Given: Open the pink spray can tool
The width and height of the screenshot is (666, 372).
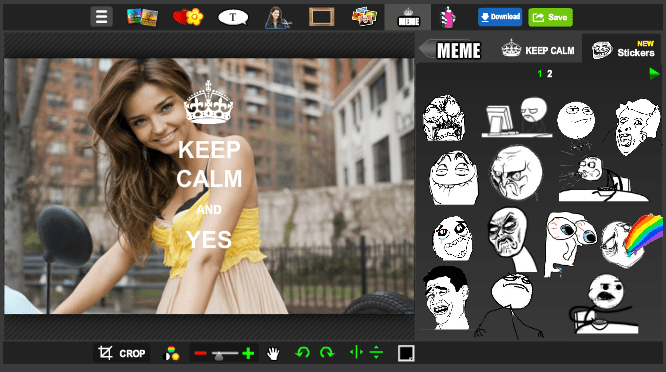Looking at the screenshot, I should (448, 17).
